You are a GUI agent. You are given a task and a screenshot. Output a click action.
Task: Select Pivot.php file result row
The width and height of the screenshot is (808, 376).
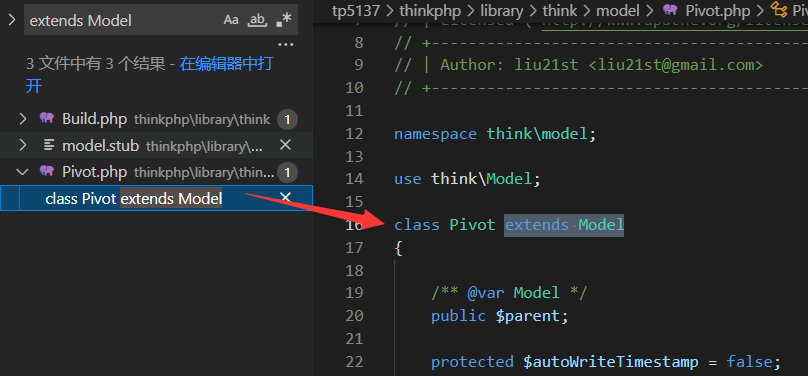click(156, 172)
